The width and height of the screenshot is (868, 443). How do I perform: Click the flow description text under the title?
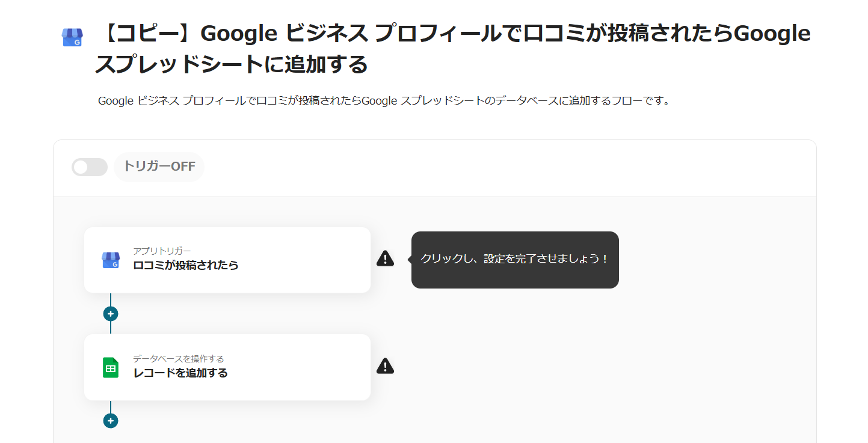pos(384,101)
